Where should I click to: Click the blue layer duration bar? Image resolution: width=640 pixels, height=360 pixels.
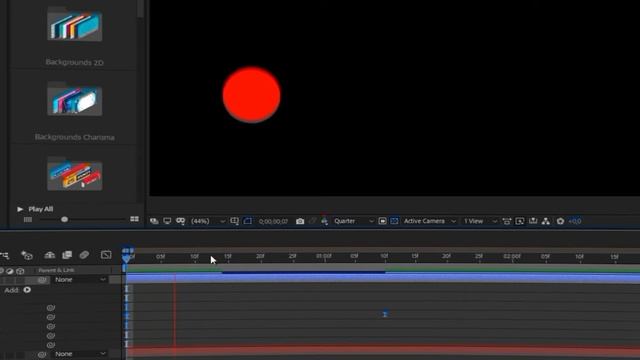click(383, 279)
